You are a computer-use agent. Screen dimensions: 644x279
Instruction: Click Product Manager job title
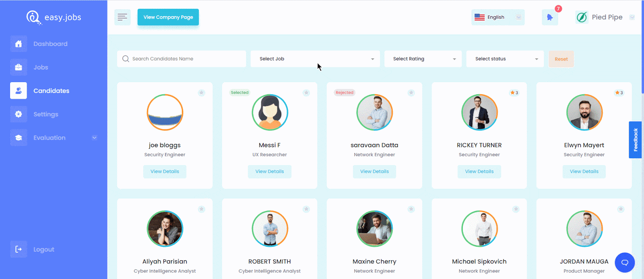584,271
